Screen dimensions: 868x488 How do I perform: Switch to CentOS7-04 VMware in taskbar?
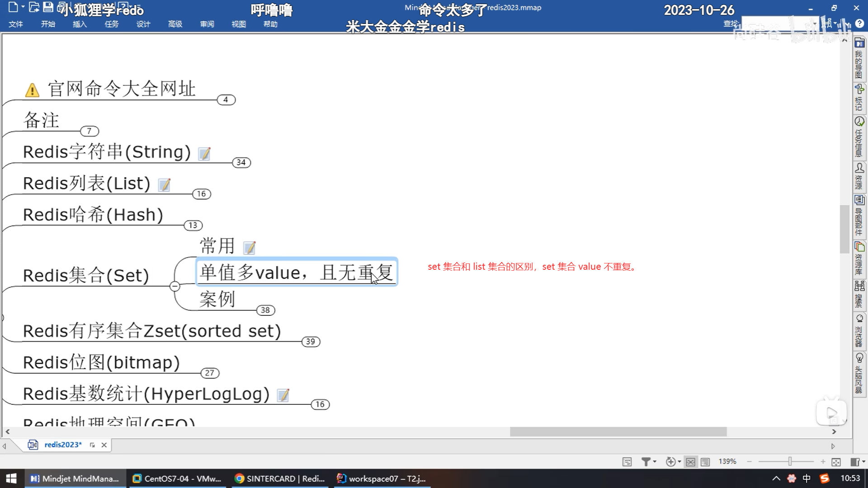(177, 479)
